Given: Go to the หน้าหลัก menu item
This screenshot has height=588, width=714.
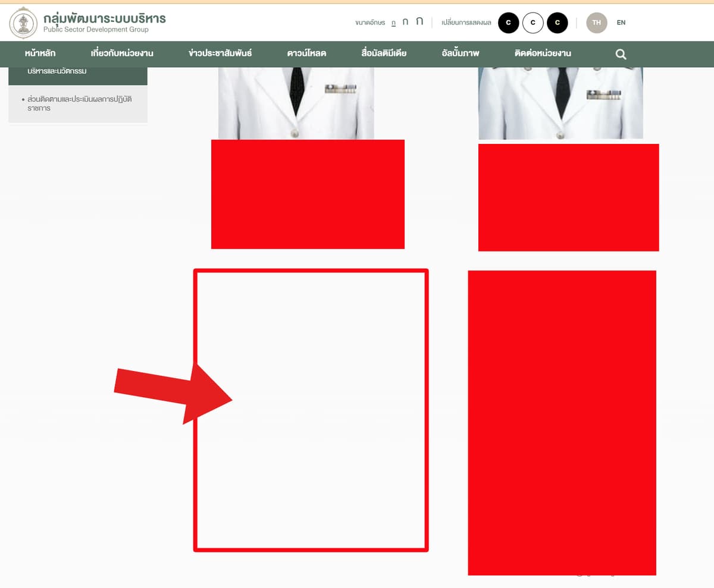Looking at the screenshot, I should 40,54.
